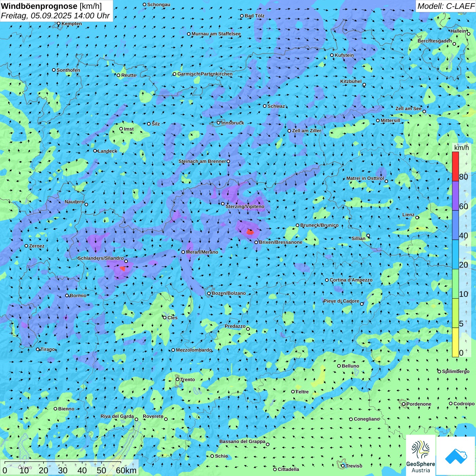This screenshot has height=476, width=476.
Task: Click the 'Schio' label
Action: click(221, 456)
